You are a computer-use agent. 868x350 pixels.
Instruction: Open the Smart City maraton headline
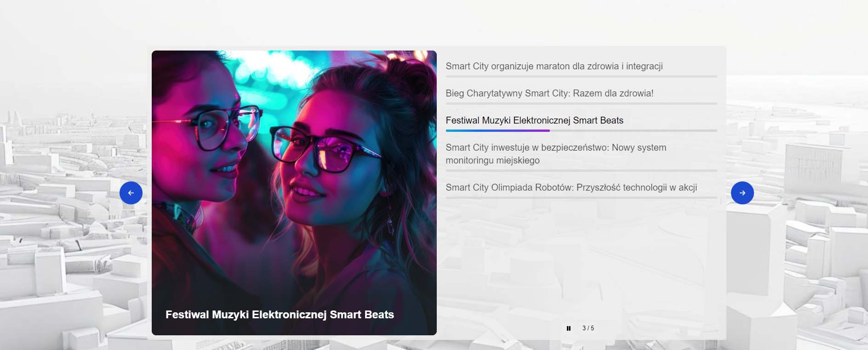pyautogui.click(x=554, y=66)
